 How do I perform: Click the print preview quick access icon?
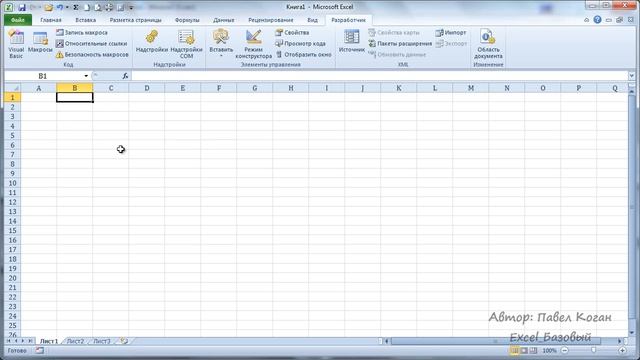pos(98,7)
